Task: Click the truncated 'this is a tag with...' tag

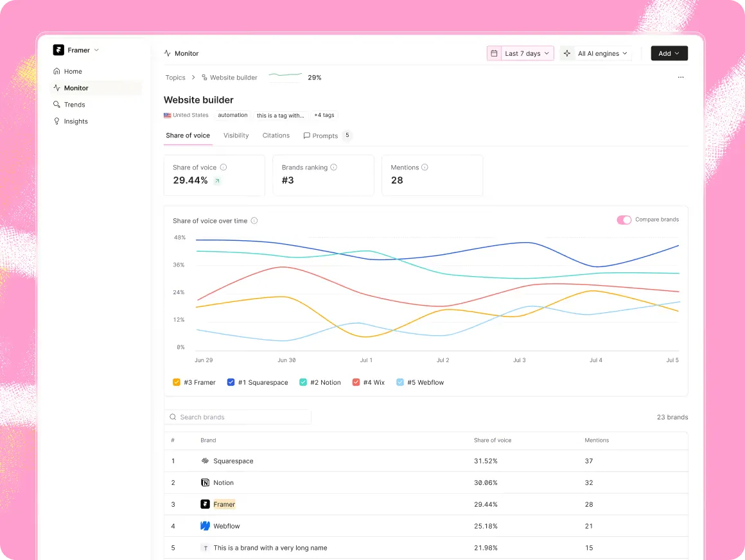Action: click(280, 115)
